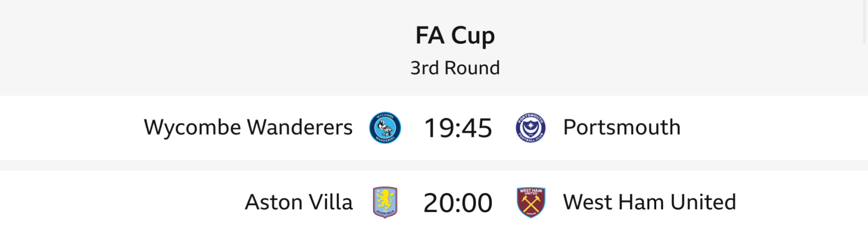Click grey header area right of 3rd Round
The height and width of the screenshot is (231, 868).
[669, 68]
